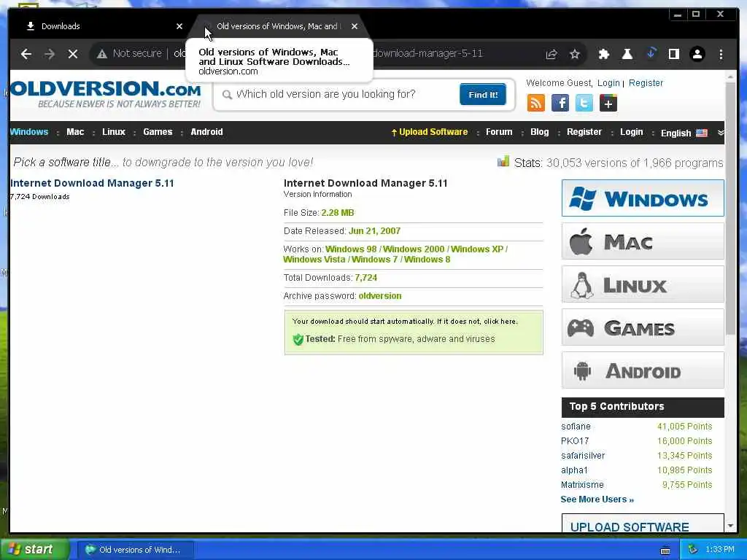Click the large Windows platform button

point(643,198)
